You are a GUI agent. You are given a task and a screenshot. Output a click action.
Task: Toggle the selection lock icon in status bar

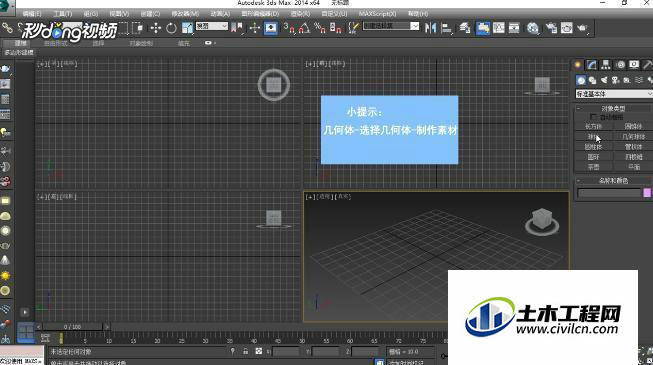pos(245,352)
